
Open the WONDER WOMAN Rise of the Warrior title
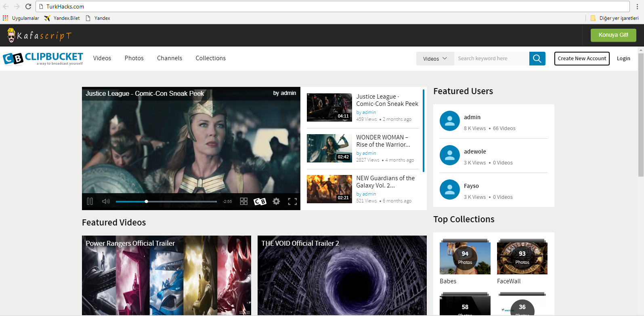(x=383, y=141)
